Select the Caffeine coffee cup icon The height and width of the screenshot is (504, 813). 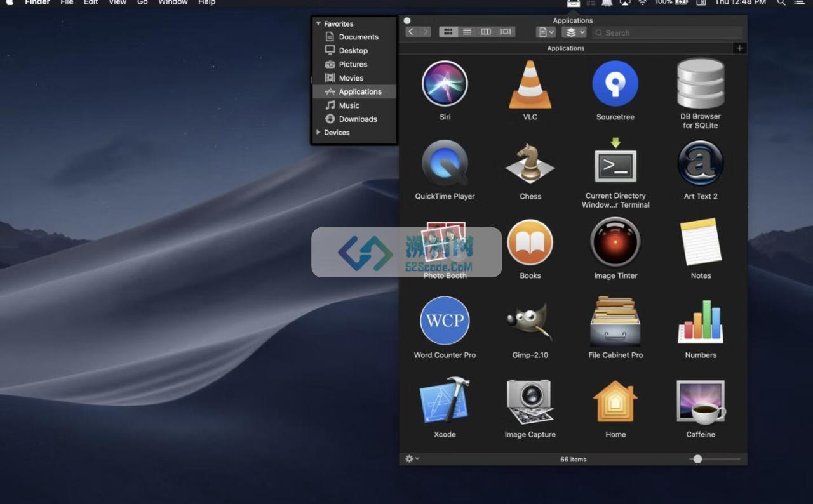click(x=701, y=402)
